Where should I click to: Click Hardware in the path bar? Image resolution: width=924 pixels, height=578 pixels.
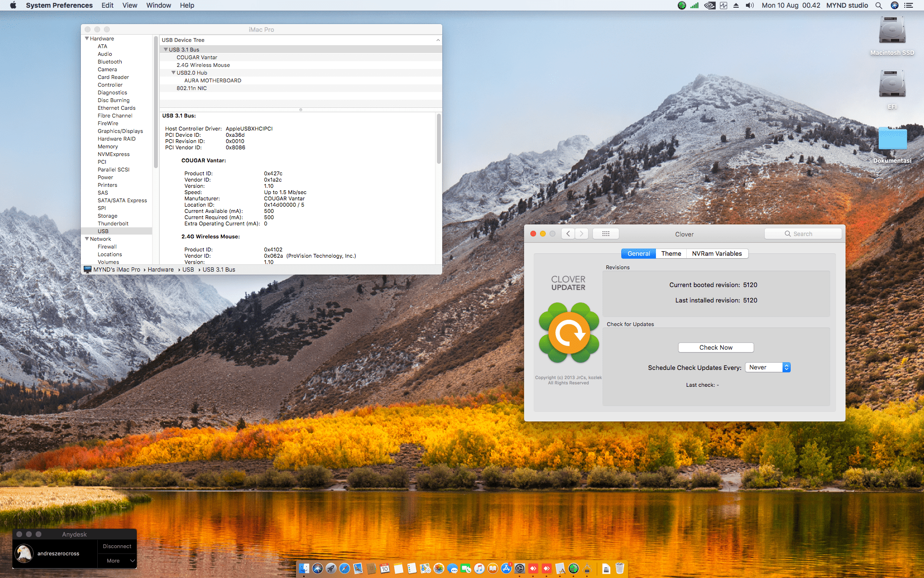point(161,270)
